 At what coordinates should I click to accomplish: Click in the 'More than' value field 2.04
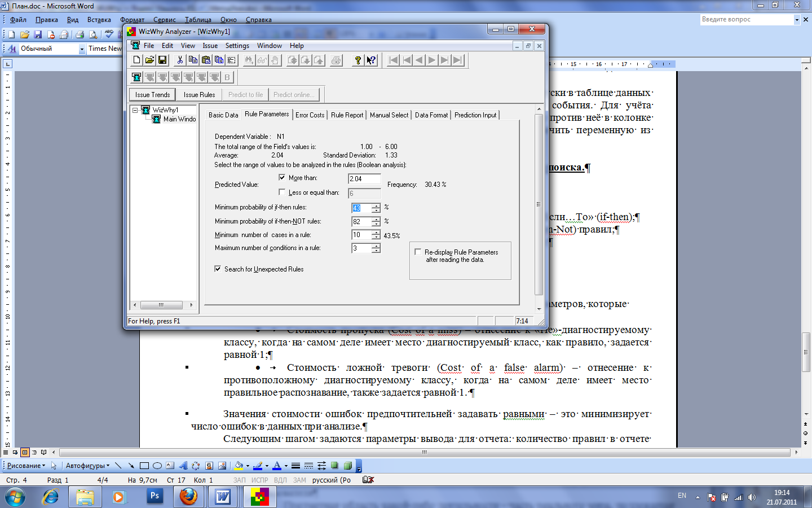(364, 178)
